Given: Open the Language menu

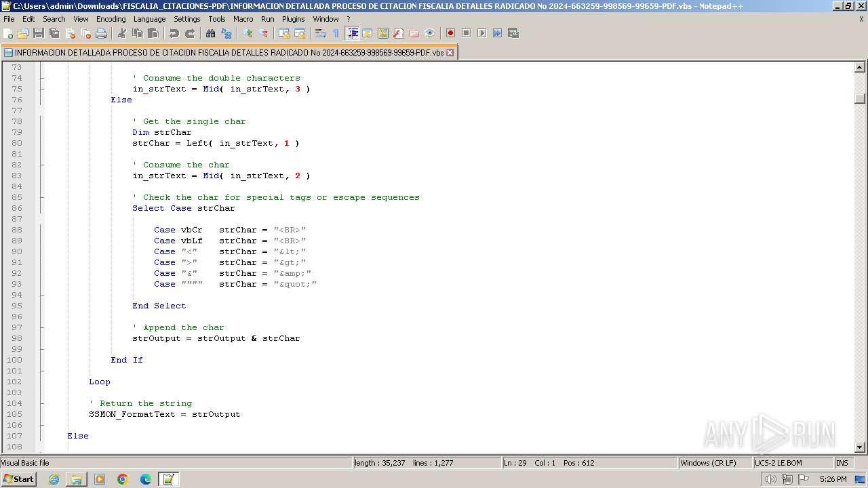Looking at the screenshot, I should click(149, 19).
